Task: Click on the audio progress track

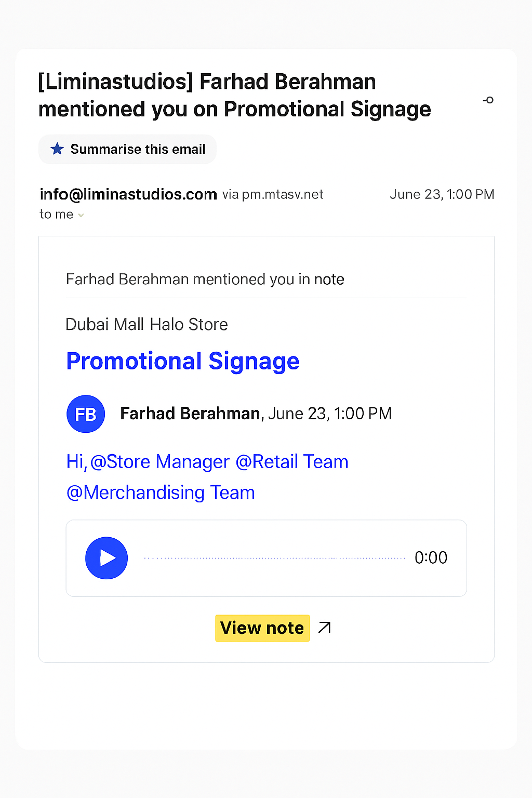Action: [274, 558]
